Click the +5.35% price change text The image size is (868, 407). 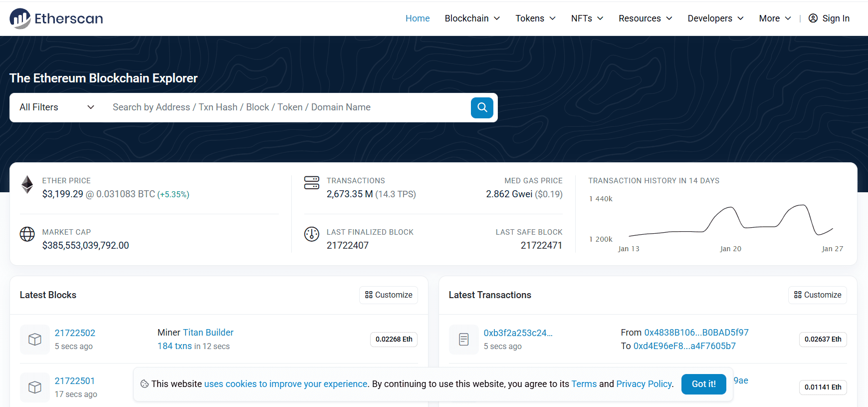pyautogui.click(x=173, y=195)
